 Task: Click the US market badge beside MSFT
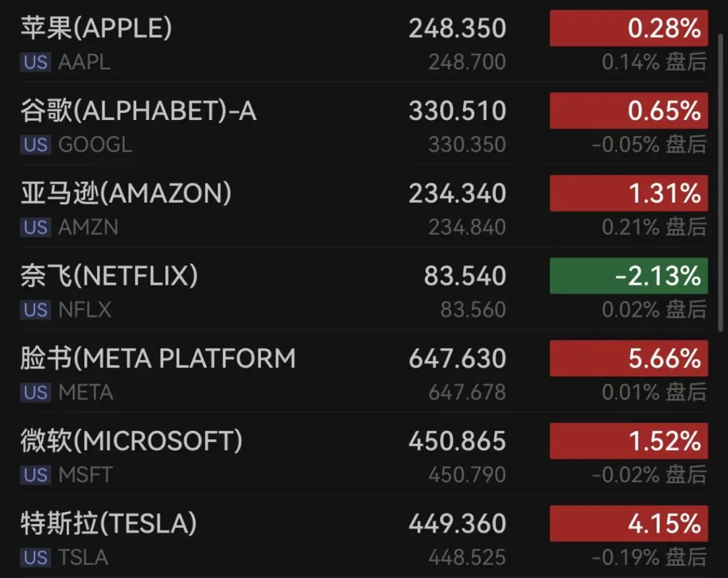click(x=35, y=475)
